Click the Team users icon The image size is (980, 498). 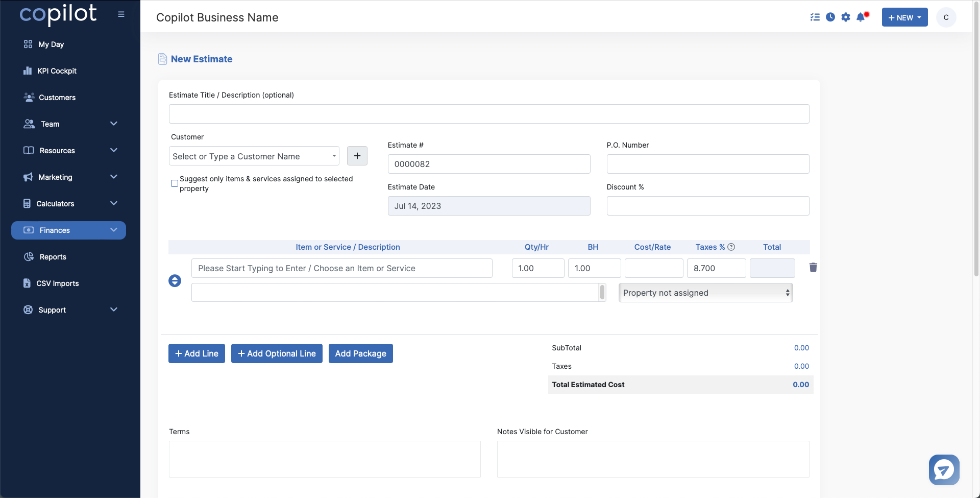(x=29, y=124)
